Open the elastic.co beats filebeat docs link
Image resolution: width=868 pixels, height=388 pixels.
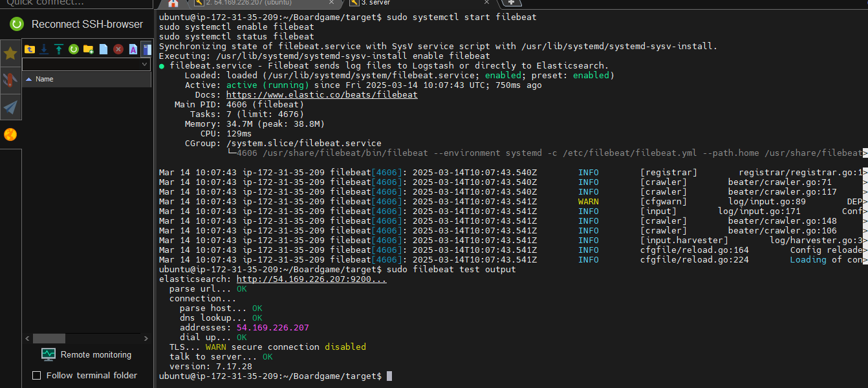click(x=322, y=95)
